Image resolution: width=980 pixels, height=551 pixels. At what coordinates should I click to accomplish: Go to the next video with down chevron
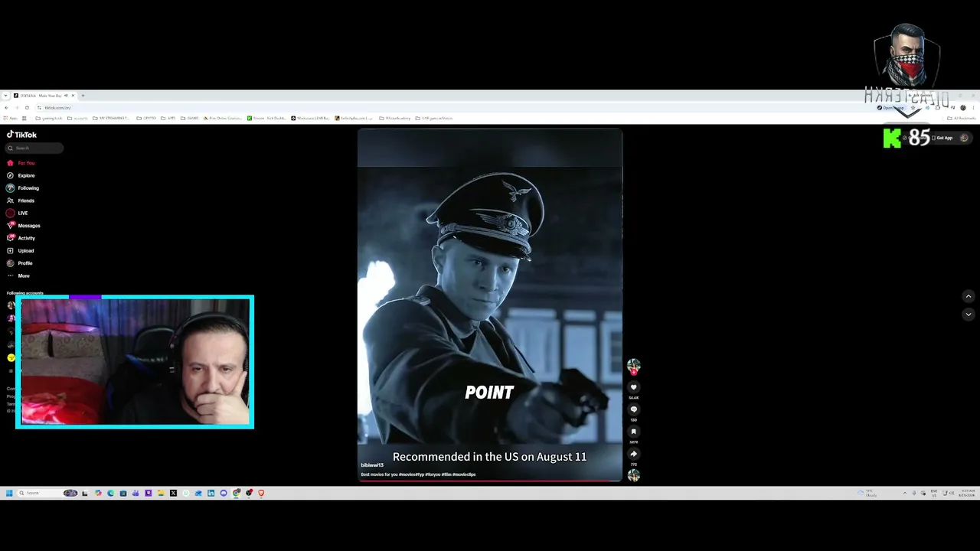click(x=968, y=314)
